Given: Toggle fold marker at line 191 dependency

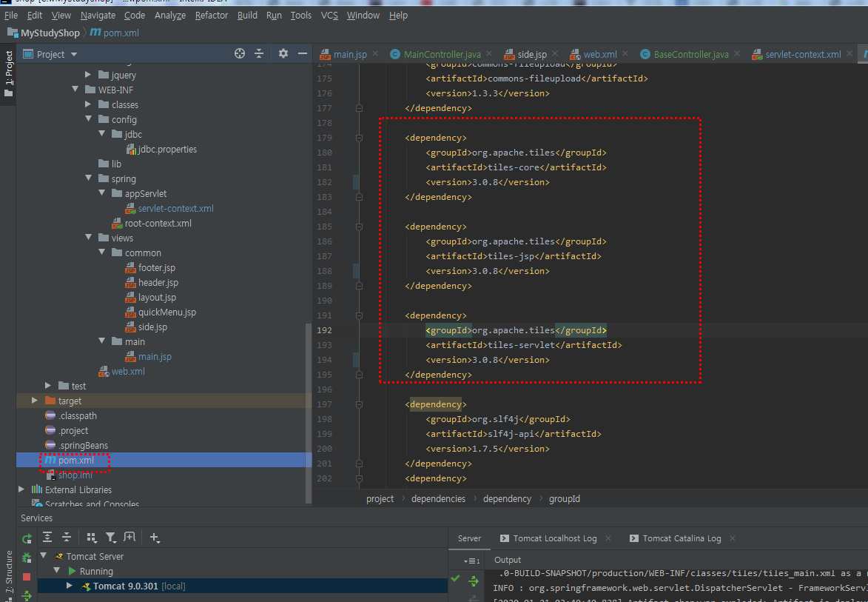Looking at the screenshot, I should [360, 315].
